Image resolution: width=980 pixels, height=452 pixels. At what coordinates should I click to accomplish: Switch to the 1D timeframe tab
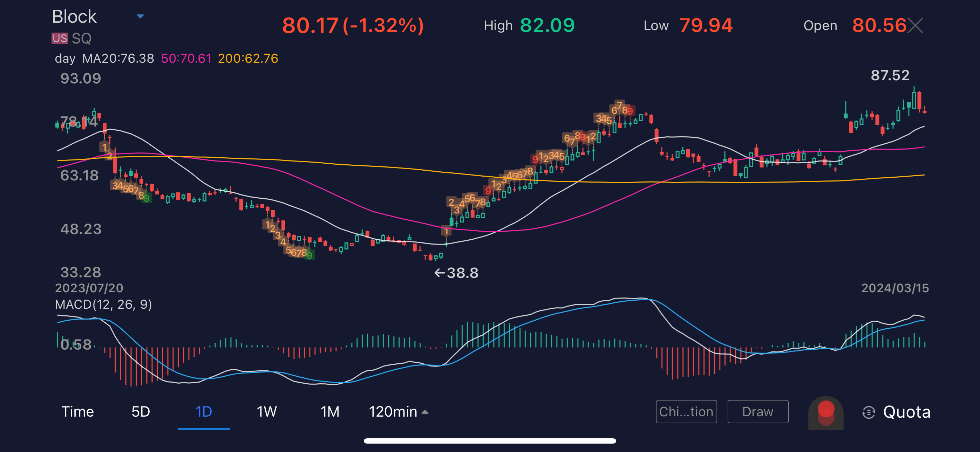(204, 412)
